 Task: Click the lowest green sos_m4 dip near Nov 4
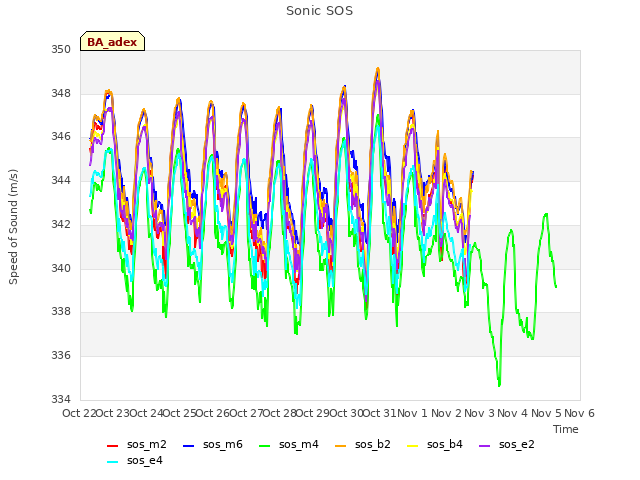pos(499,385)
